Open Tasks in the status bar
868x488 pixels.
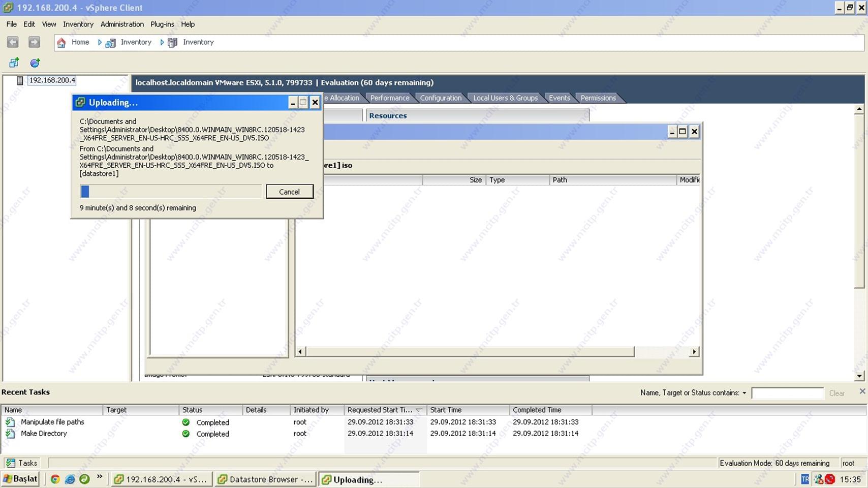coord(21,463)
